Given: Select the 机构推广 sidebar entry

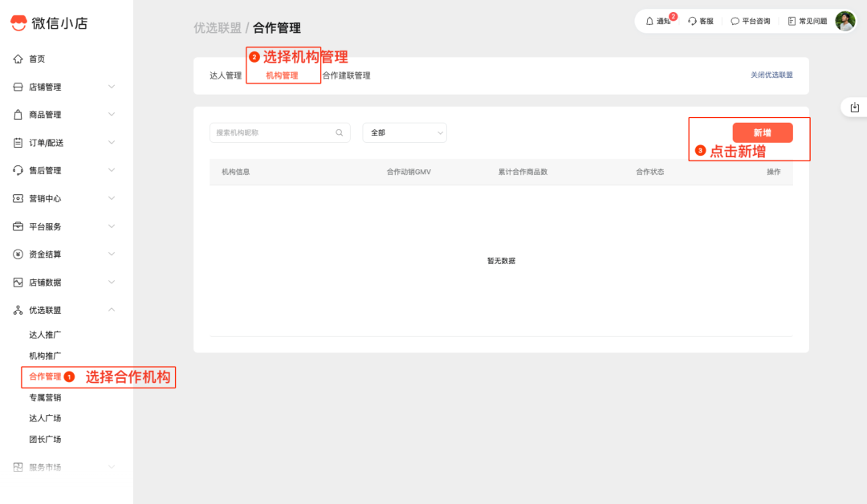Looking at the screenshot, I should pyautogui.click(x=44, y=355).
